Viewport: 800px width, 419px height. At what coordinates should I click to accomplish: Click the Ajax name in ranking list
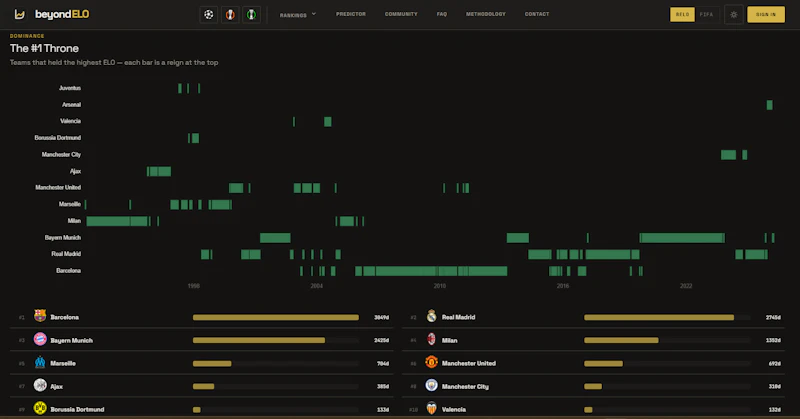click(x=57, y=386)
